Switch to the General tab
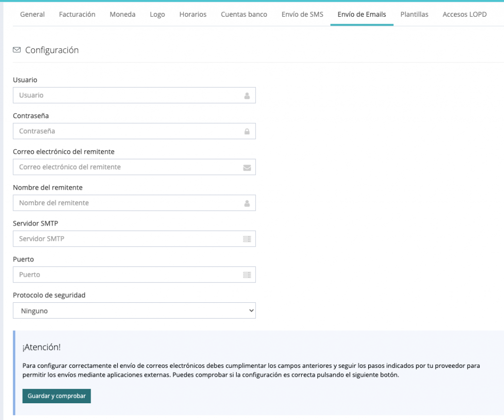 (32, 14)
